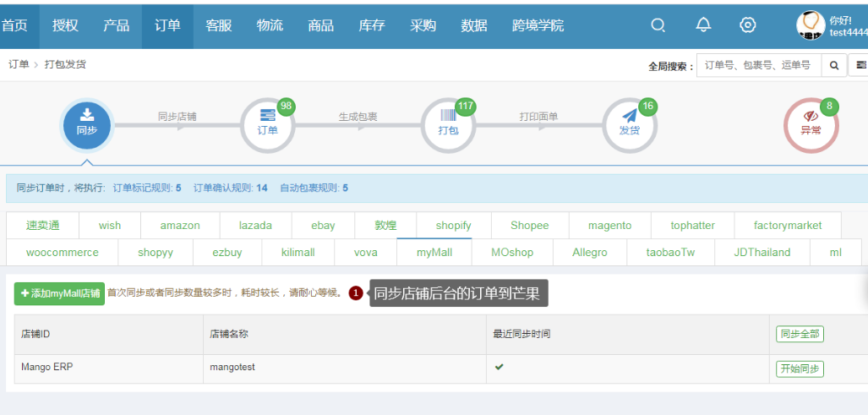
Task: Open the 授权 authorization menu
Action: [x=65, y=25]
